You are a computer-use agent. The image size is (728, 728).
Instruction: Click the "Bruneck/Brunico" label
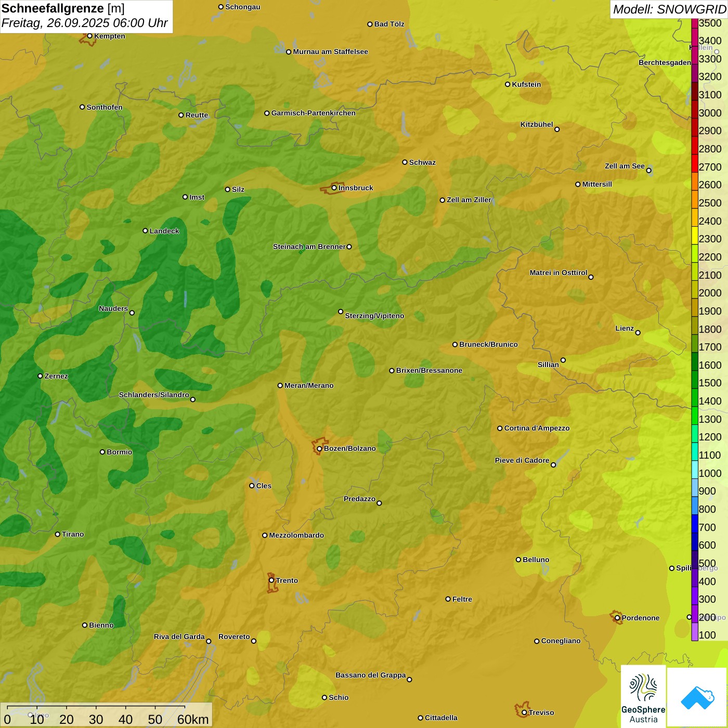tap(488, 344)
